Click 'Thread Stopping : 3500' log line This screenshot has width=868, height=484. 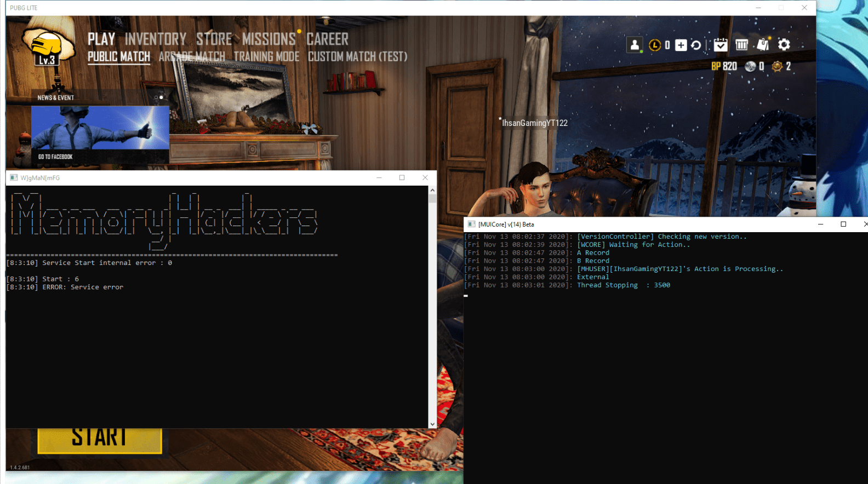pyautogui.click(x=624, y=285)
